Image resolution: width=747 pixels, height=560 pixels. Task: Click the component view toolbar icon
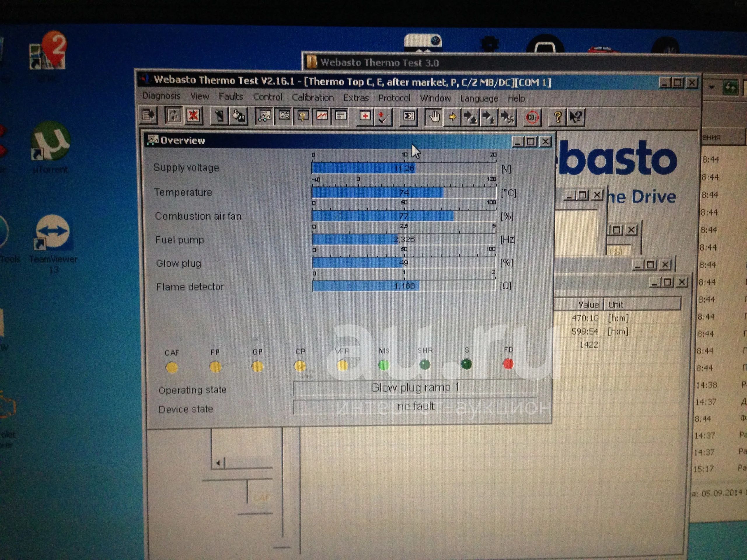point(284,116)
